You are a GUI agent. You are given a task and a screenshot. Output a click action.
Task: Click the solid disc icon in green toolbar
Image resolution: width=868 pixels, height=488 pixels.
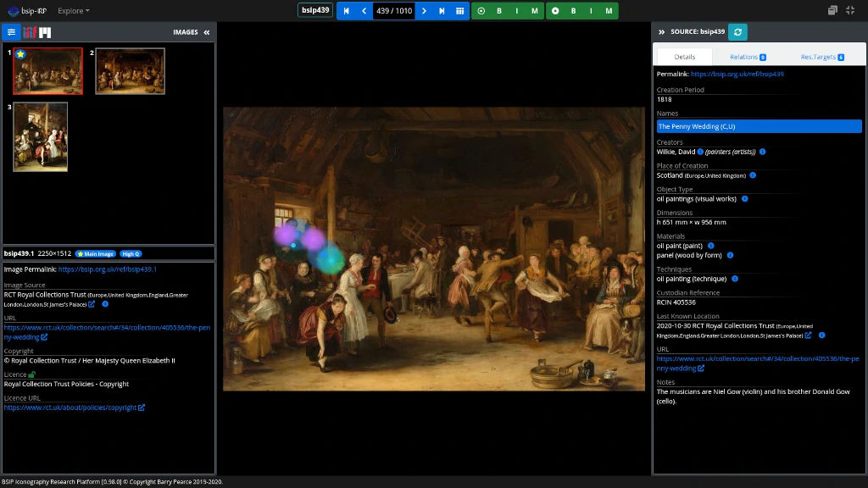[555, 11]
